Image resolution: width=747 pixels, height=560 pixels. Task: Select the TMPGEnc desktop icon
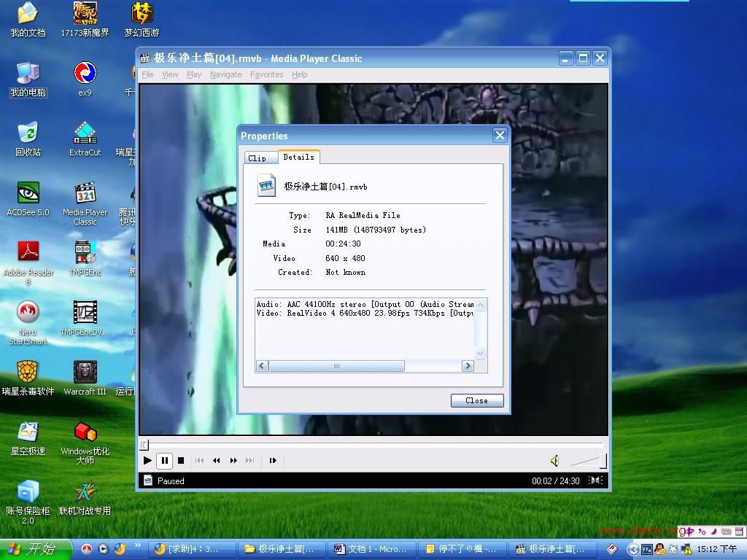(85, 259)
